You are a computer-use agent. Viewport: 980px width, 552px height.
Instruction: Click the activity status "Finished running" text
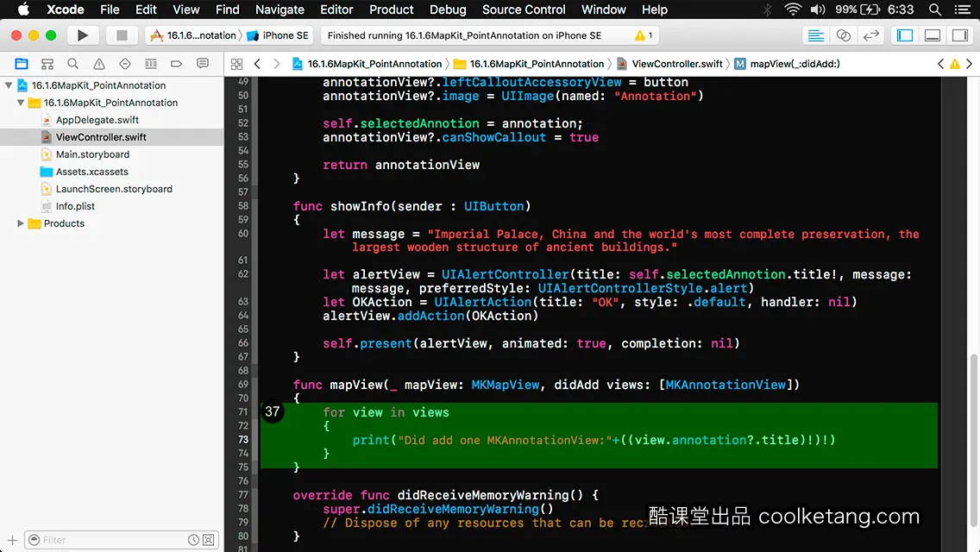464,35
